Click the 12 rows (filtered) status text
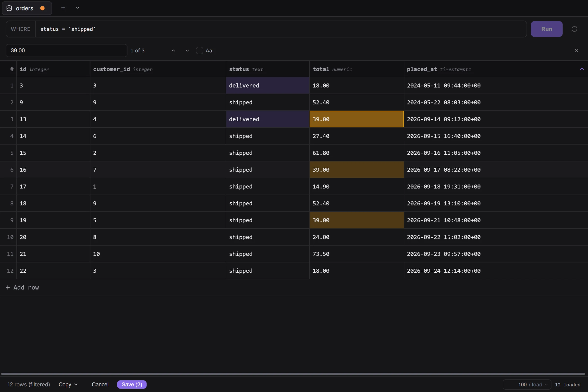Screen dimensions: 588x392 (x=28, y=384)
